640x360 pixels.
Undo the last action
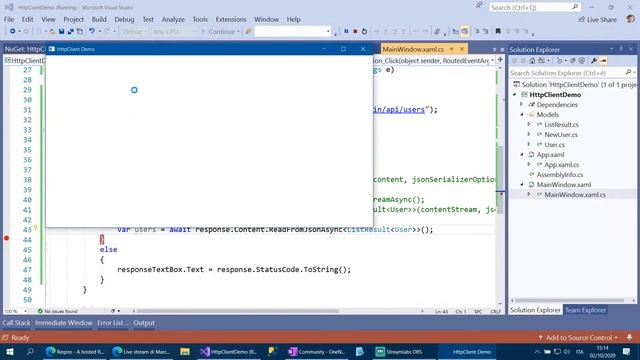[x=92, y=31]
